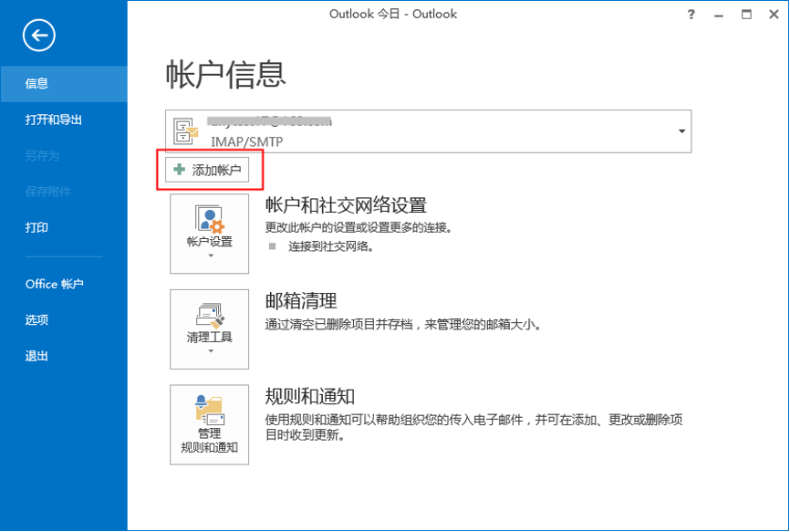Select the 信息 tab in sidebar
The width and height of the screenshot is (790, 532).
click(x=37, y=84)
